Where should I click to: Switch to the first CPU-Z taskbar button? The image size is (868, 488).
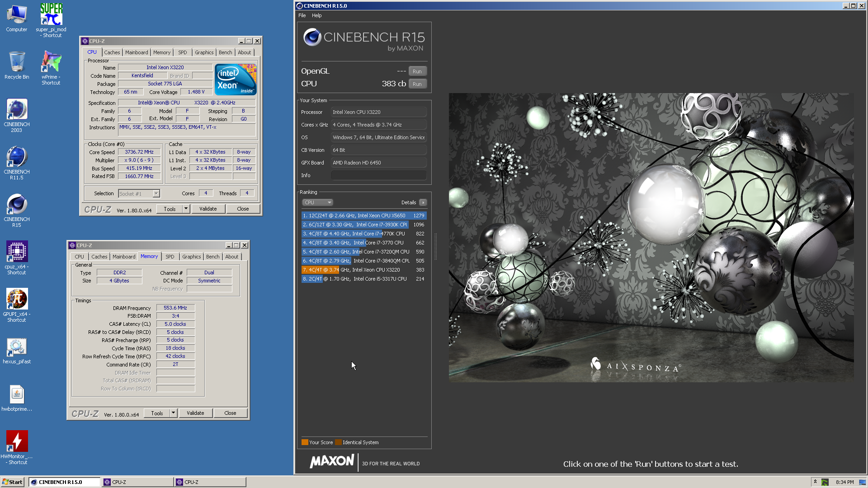click(138, 482)
